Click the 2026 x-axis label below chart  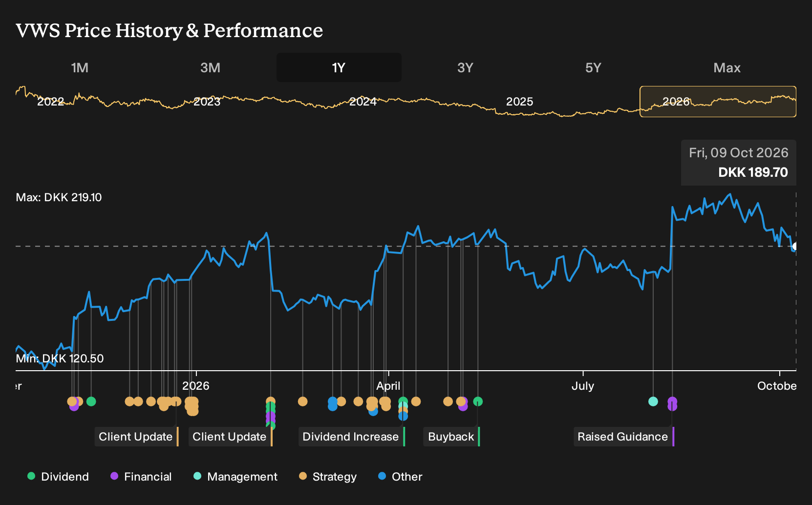tap(196, 386)
